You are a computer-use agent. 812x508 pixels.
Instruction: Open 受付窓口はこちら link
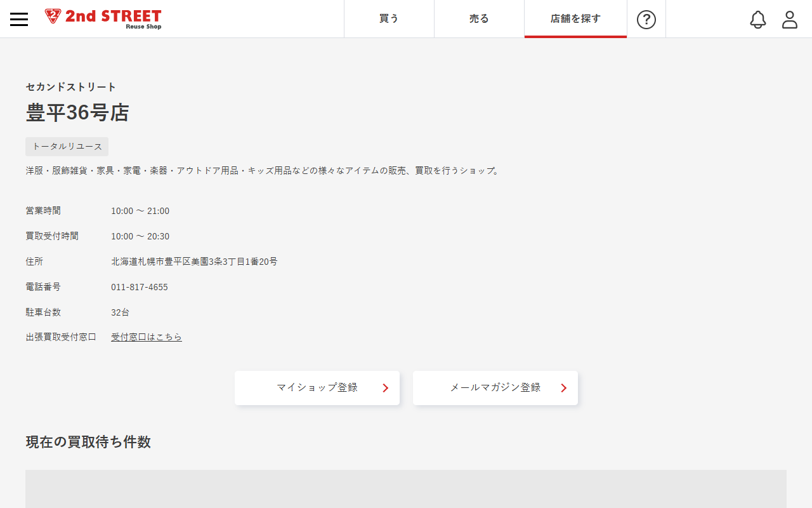147,337
